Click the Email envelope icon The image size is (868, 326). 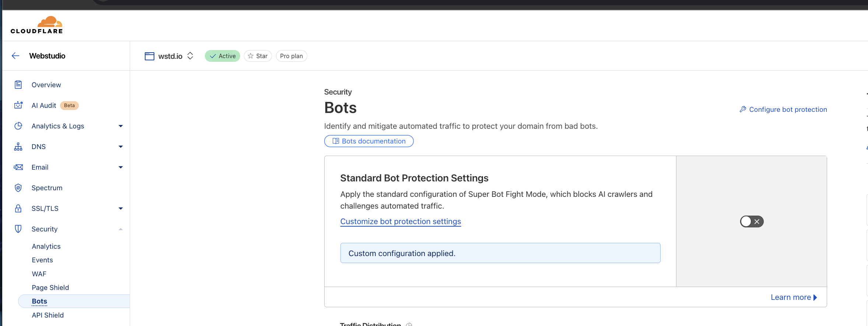18,167
